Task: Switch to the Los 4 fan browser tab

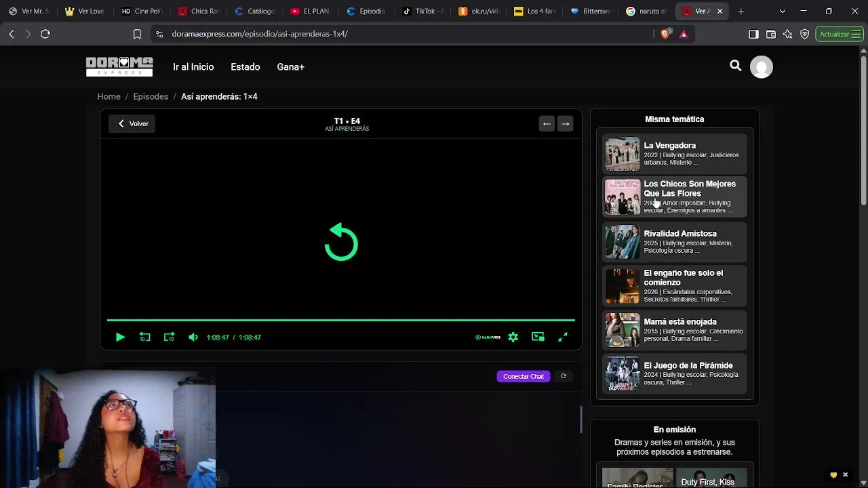Action: point(536,11)
